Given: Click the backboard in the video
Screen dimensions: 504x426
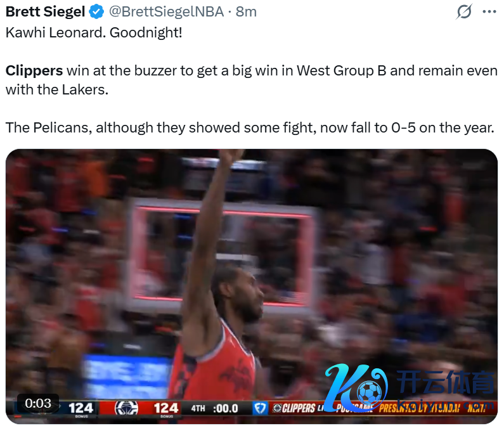Looking at the screenshot, I should 222,254.
